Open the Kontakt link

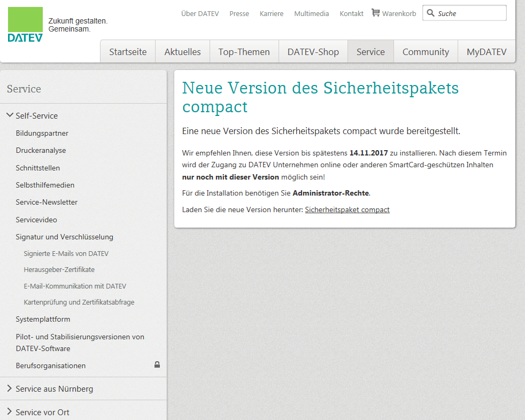pyautogui.click(x=351, y=14)
